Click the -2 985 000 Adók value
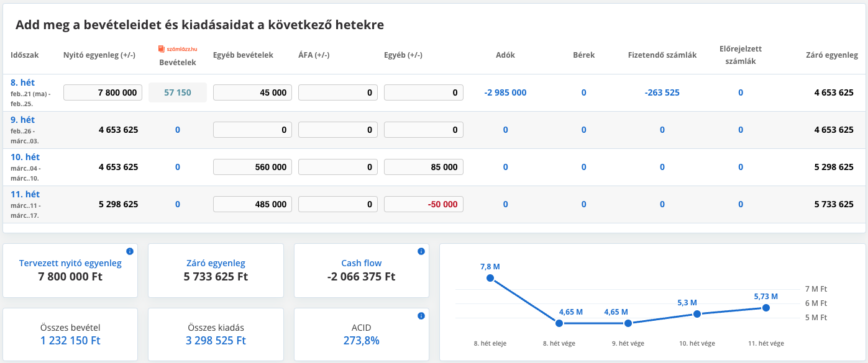The height and width of the screenshot is (363, 868). tap(505, 92)
